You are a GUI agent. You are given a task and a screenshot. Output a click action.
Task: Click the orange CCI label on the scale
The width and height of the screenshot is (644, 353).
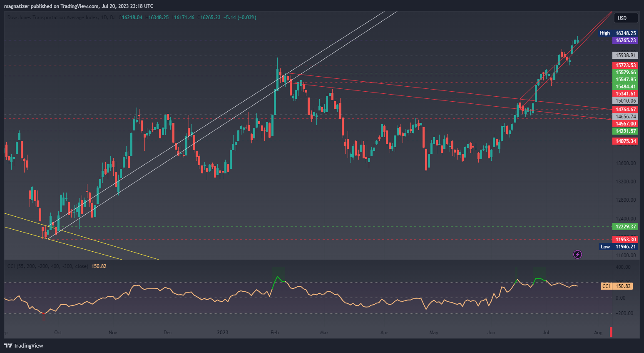click(606, 286)
